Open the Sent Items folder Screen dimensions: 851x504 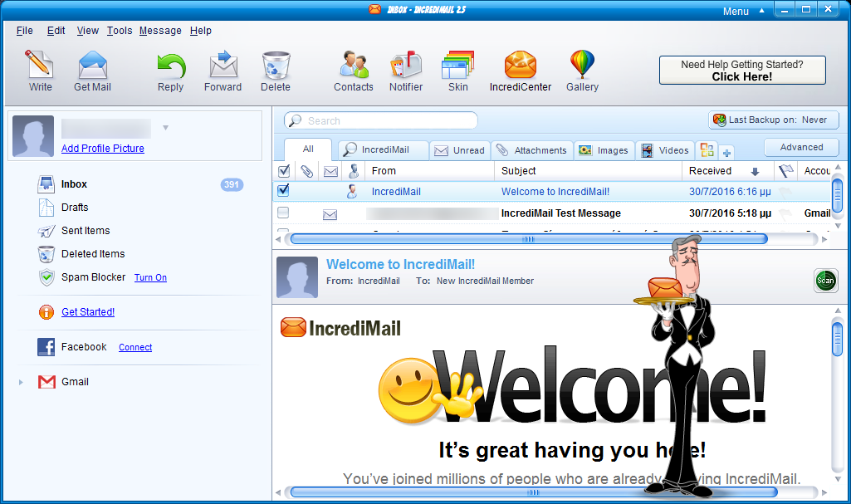[86, 231]
